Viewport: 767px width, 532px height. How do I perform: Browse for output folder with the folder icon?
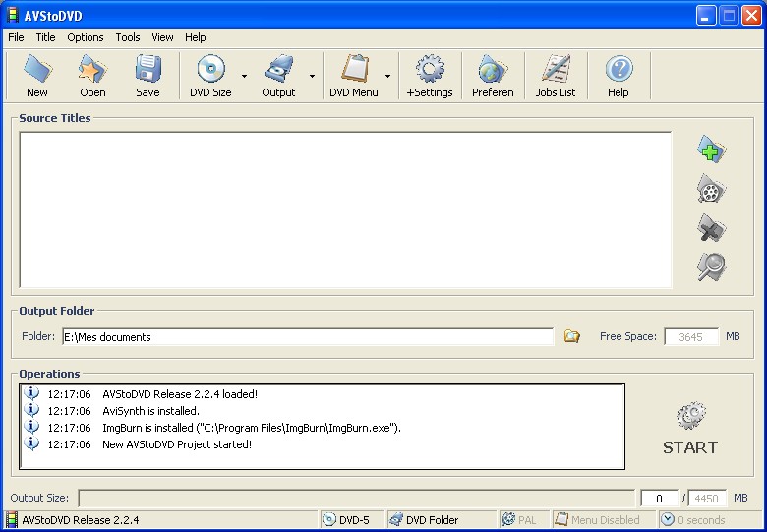[571, 336]
